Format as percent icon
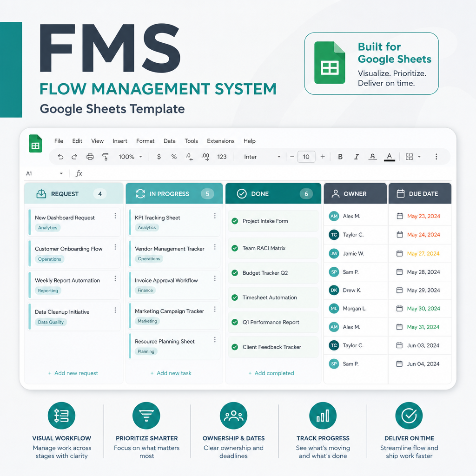 pyautogui.click(x=174, y=157)
